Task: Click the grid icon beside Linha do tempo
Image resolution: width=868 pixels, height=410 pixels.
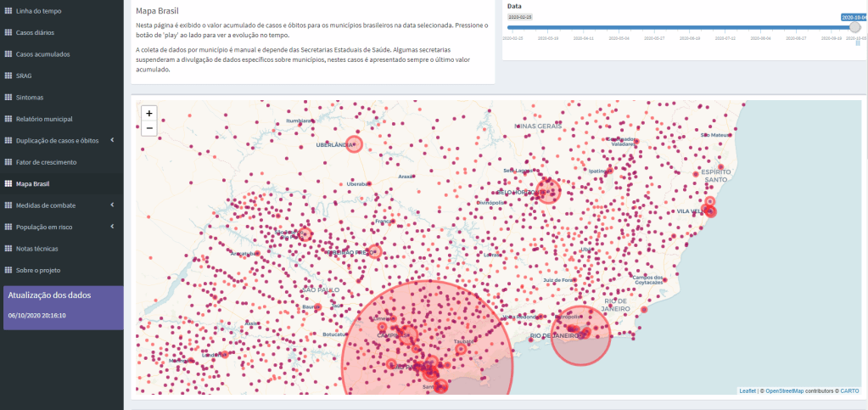Action: coord(8,11)
